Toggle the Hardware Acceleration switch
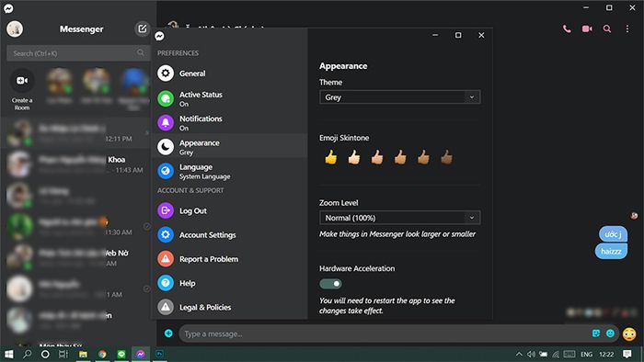 click(x=330, y=284)
